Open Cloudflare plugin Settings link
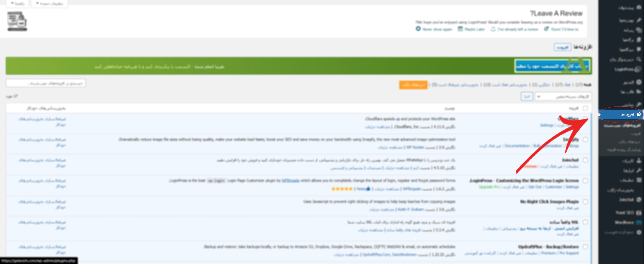This screenshot has height=264, width=644. point(547,125)
